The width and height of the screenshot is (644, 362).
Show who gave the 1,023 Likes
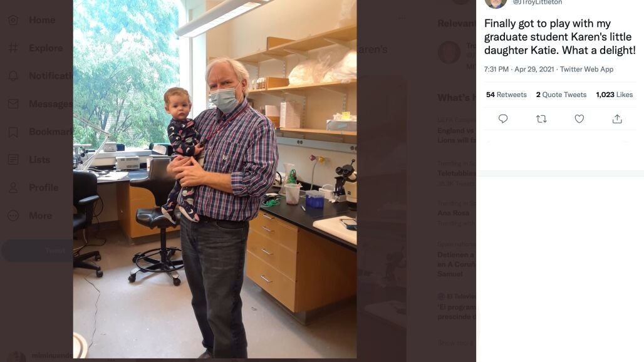(x=614, y=95)
